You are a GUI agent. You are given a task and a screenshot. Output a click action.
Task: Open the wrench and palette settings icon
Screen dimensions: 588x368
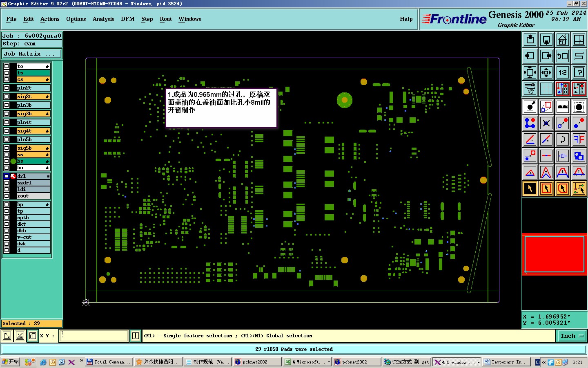pyautogui.click(x=530, y=88)
